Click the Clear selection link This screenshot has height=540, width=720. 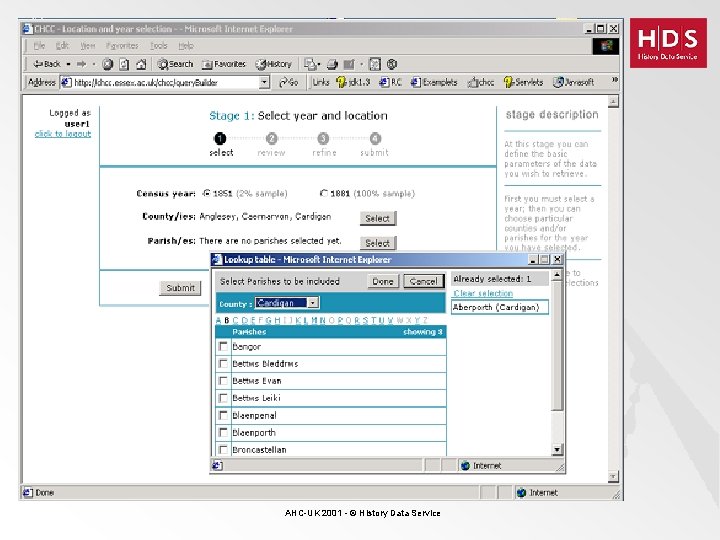[483, 293]
